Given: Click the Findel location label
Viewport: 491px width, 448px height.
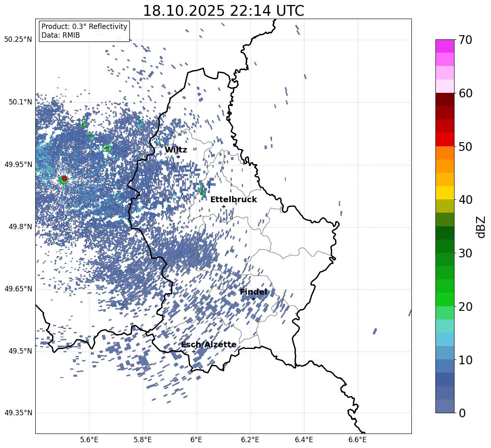Looking at the screenshot, I should (253, 292).
